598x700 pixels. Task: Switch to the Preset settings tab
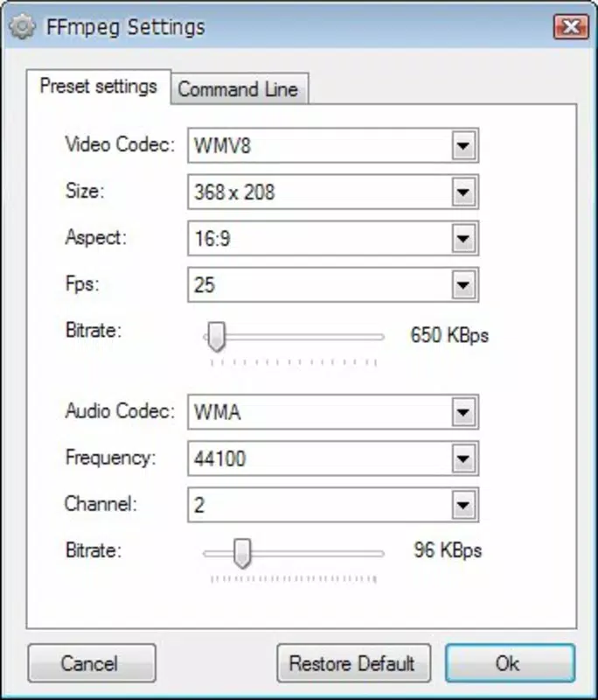point(99,87)
